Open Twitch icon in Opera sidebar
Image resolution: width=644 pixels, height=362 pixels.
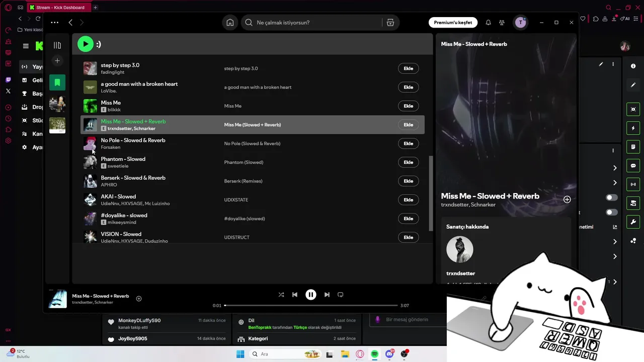[x=8, y=80]
